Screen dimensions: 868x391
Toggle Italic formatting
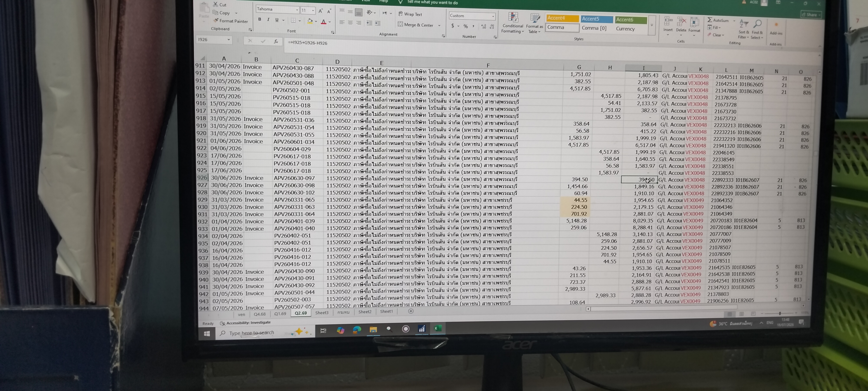tap(268, 20)
